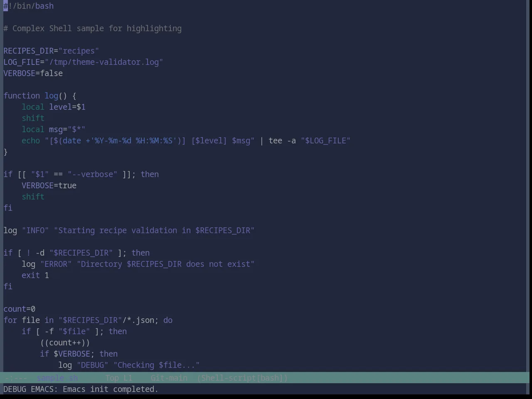This screenshot has height=399, width=532.
Task: Click the 'if [ ! -d "$RECIPES_DIR" ]' line
Action: point(76,253)
